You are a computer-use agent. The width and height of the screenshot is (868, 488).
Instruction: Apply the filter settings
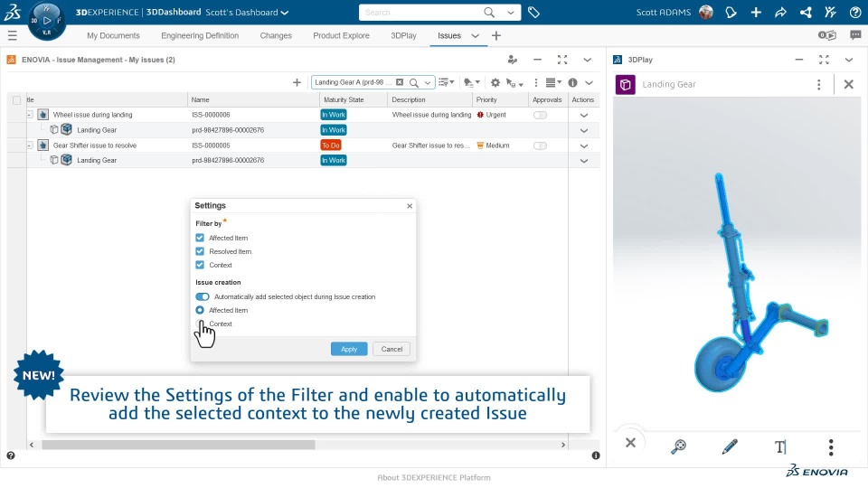point(349,349)
